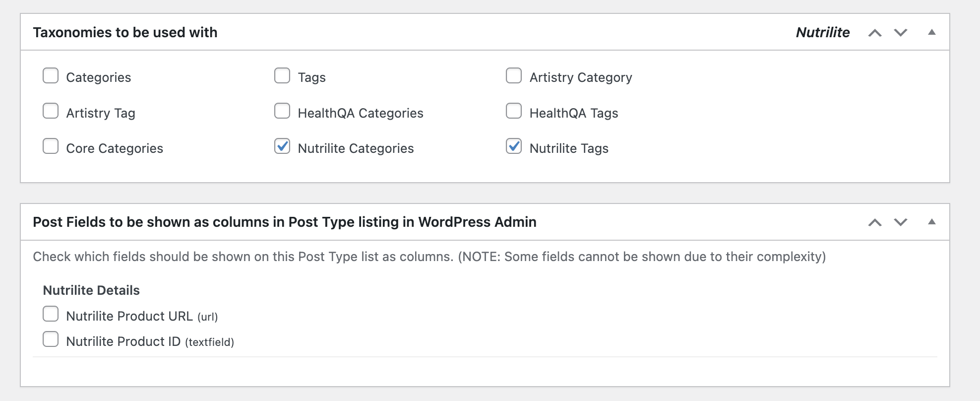Collapse the Taxonomies panel

pos(932,32)
